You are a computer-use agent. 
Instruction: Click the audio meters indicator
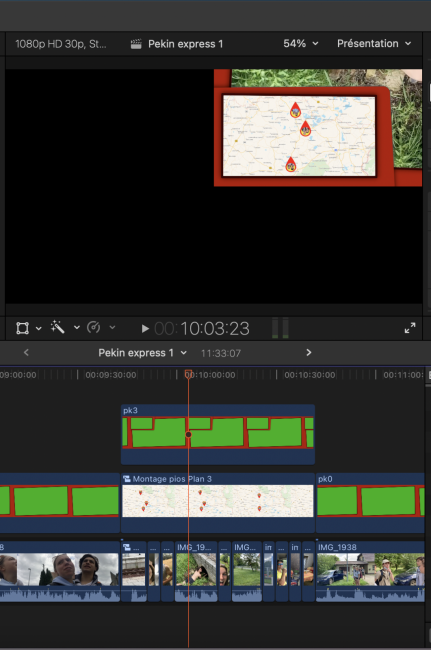(280, 328)
